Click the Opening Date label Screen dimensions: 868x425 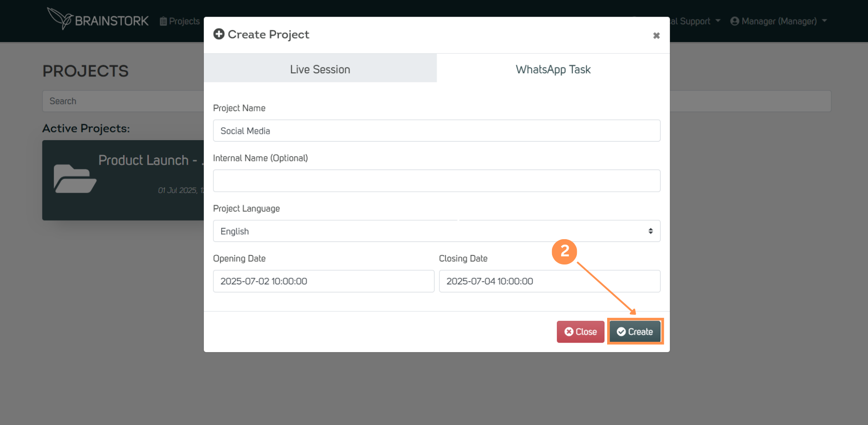(x=239, y=259)
